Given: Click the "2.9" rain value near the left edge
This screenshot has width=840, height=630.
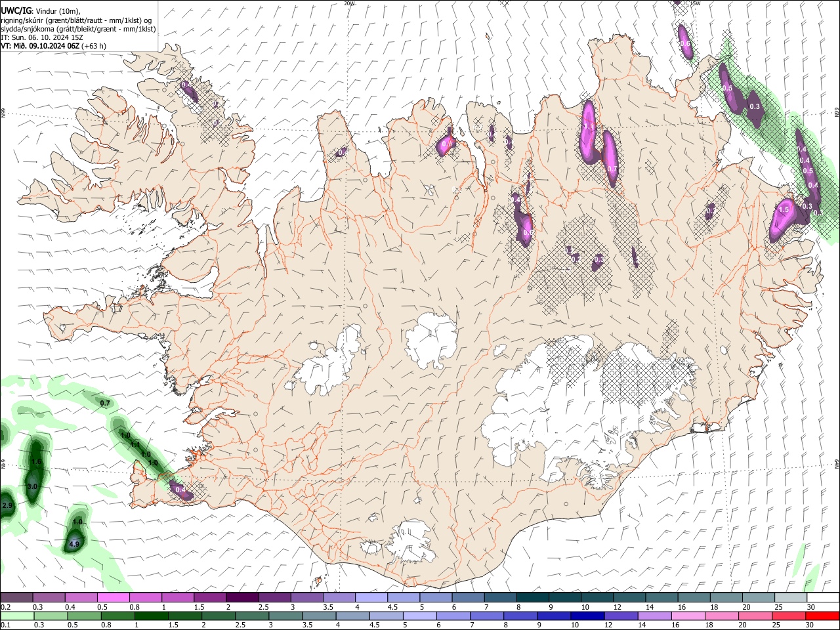Looking at the screenshot, I should [x=7, y=506].
